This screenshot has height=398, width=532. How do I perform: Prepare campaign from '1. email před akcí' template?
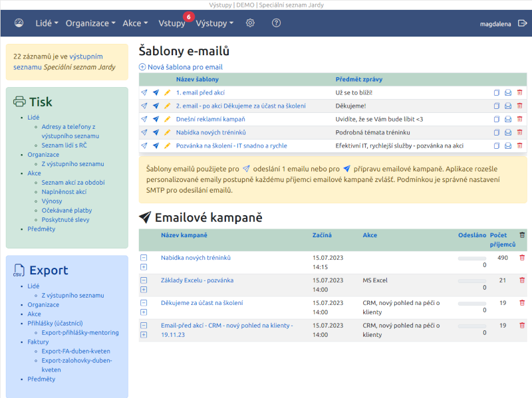click(156, 92)
